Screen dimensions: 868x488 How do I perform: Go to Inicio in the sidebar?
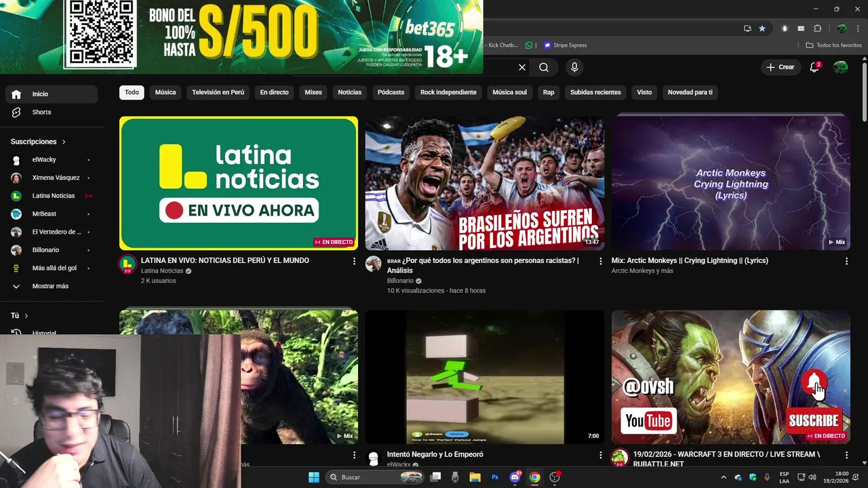click(52, 94)
